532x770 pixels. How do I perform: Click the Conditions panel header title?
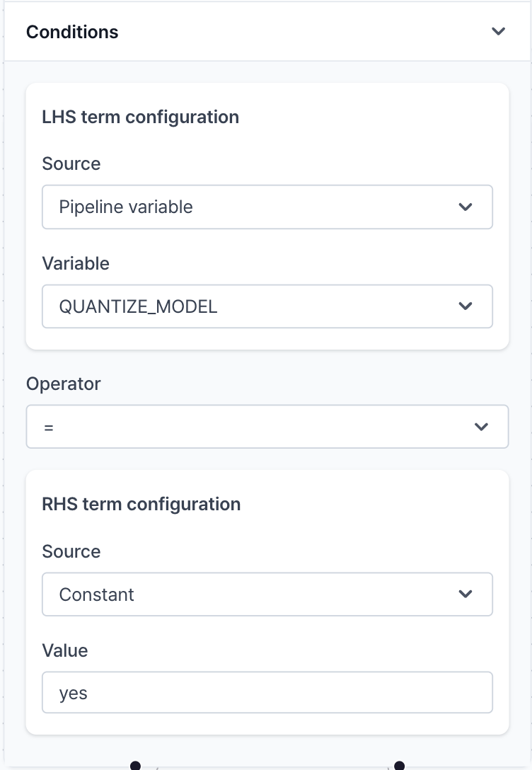[72, 32]
